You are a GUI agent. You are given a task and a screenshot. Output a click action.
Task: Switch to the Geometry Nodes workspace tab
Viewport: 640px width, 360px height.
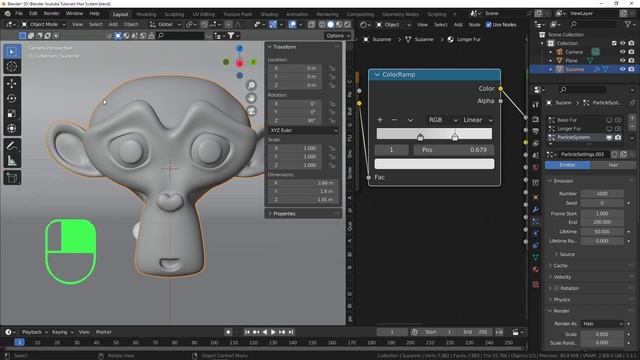400,14
